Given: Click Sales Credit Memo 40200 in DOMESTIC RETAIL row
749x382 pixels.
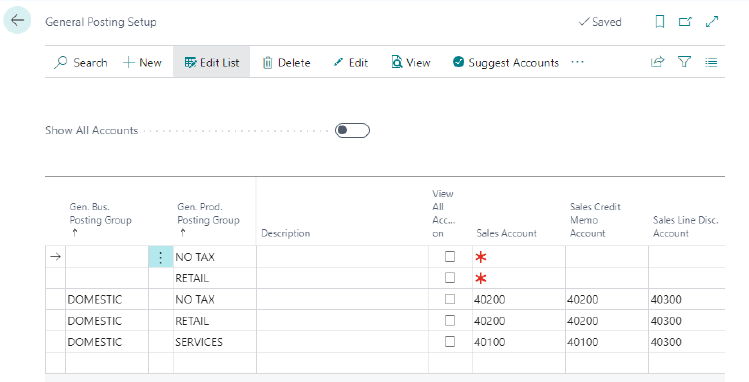Looking at the screenshot, I should 583,321.
